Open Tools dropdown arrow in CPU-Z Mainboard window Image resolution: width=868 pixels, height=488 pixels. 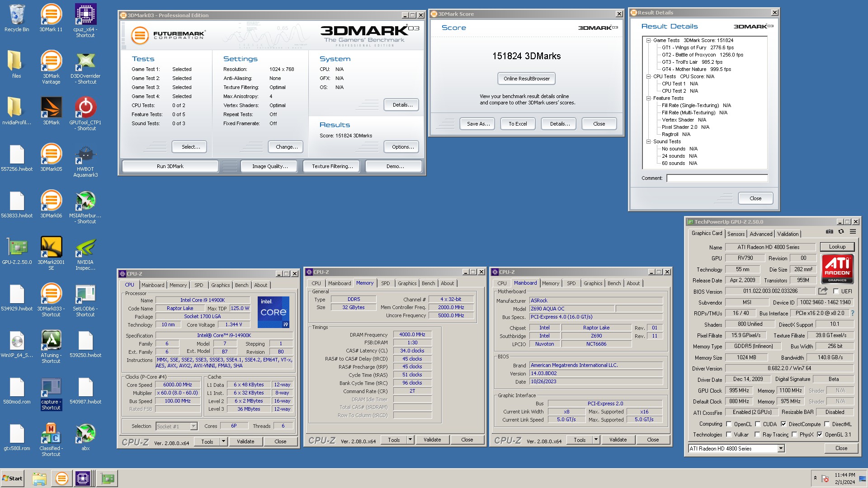596,440
